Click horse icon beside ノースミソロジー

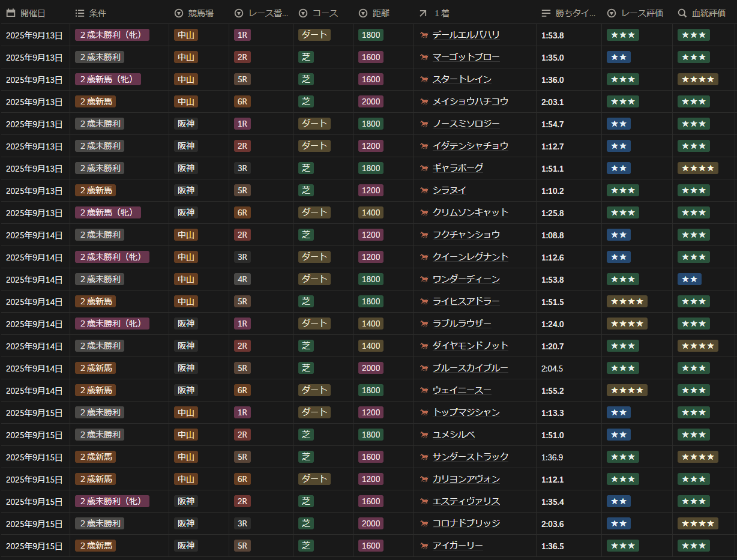[x=424, y=124]
